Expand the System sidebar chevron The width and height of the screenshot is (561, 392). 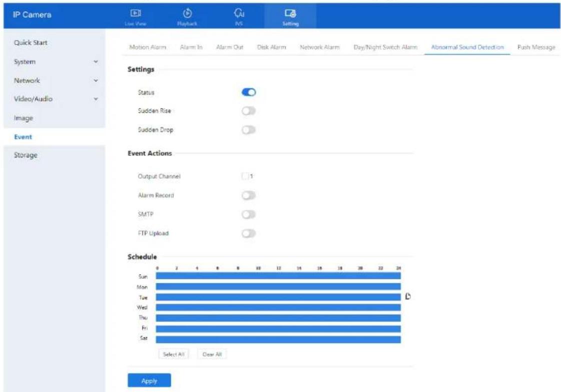coord(96,61)
